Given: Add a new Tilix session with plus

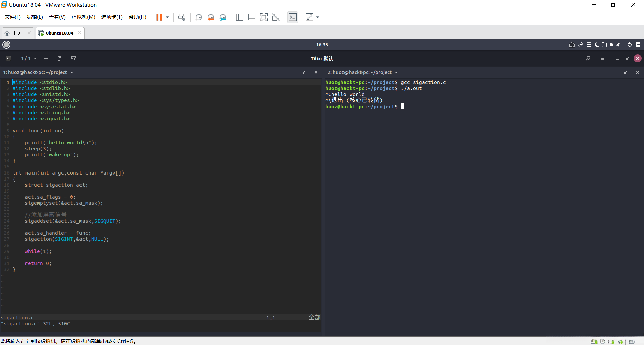Looking at the screenshot, I should pyautogui.click(x=46, y=58).
